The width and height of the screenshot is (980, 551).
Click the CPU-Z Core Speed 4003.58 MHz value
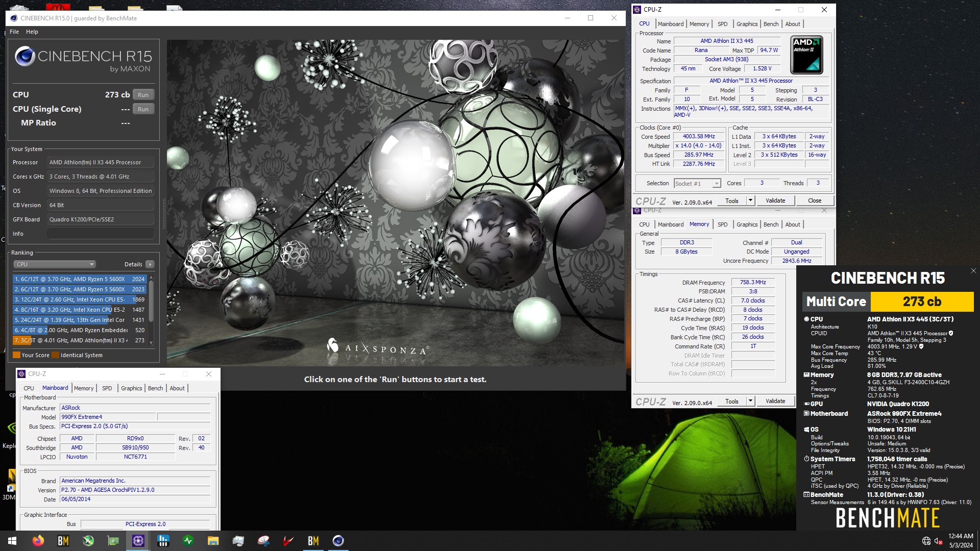click(x=699, y=137)
